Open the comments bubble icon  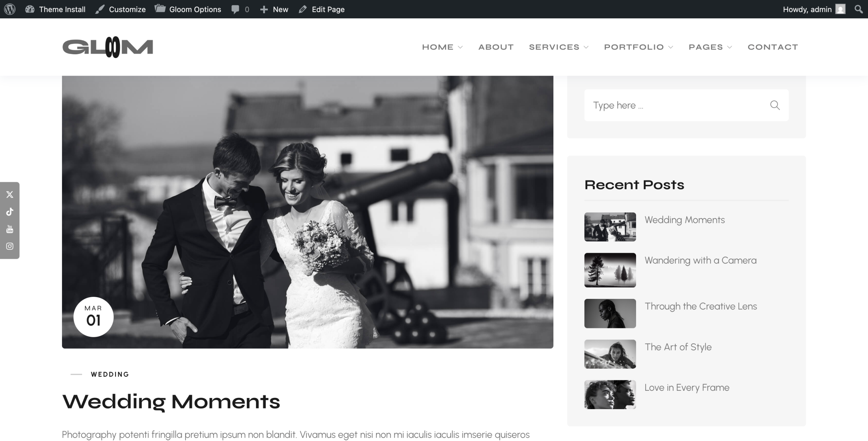[x=235, y=9]
